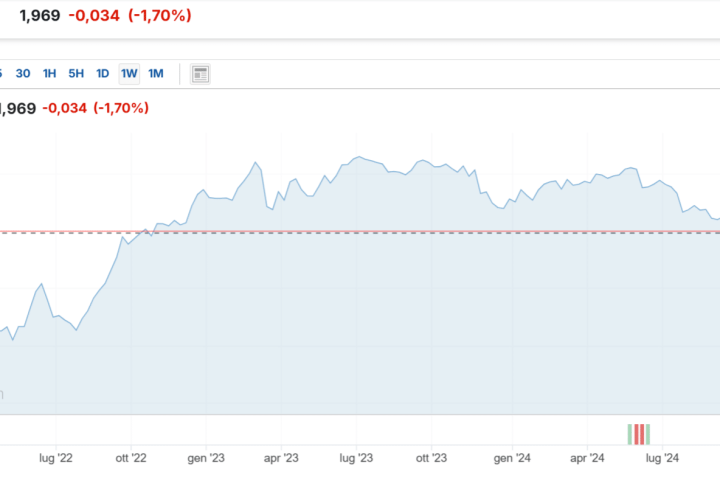Open the news panel icon in chart toolbar
The width and height of the screenshot is (720, 480).
tap(200, 74)
